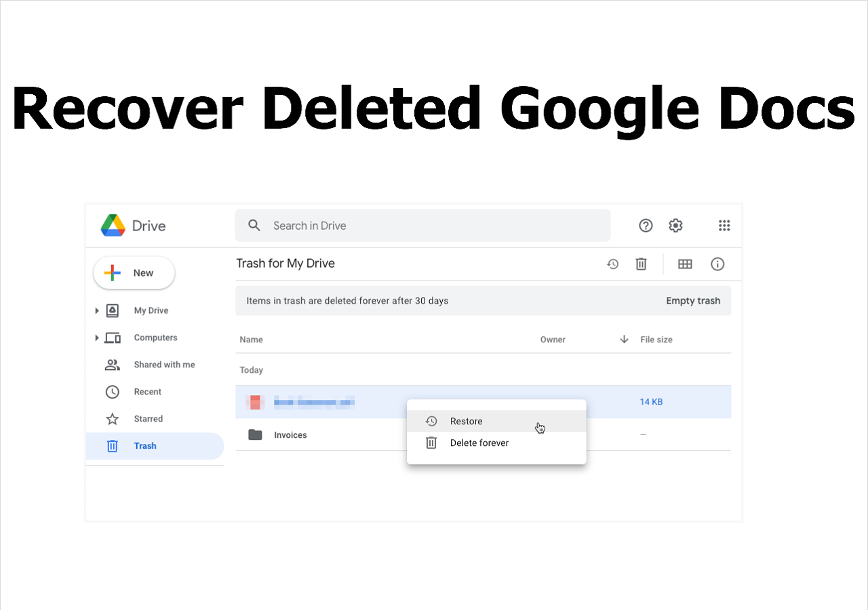Image resolution: width=868 pixels, height=610 pixels.
Task: Click the Shared with me people icon
Action: click(113, 365)
